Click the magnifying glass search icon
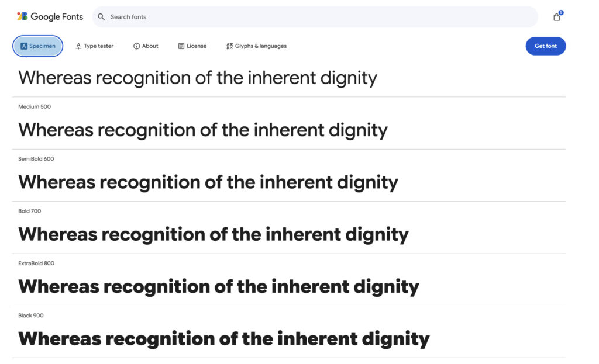The height and width of the screenshot is (364, 599). pyautogui.click(x=101, y=17)
